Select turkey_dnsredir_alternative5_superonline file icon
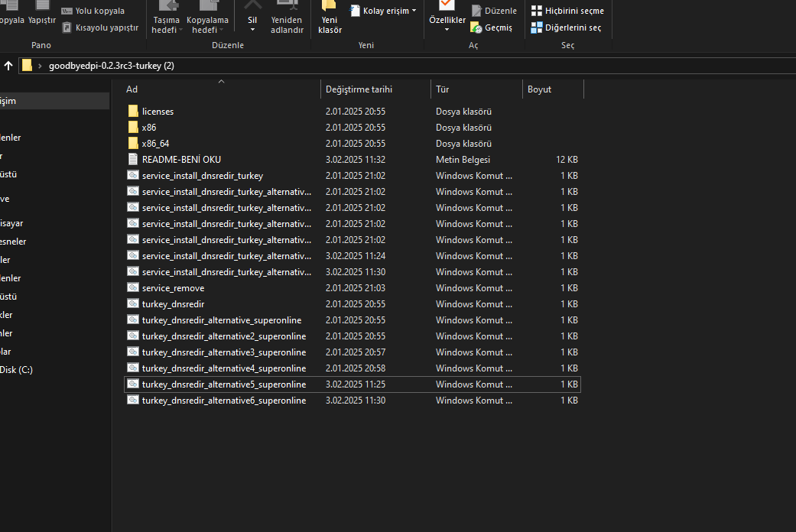796x532 pixels. pos(133,384)
